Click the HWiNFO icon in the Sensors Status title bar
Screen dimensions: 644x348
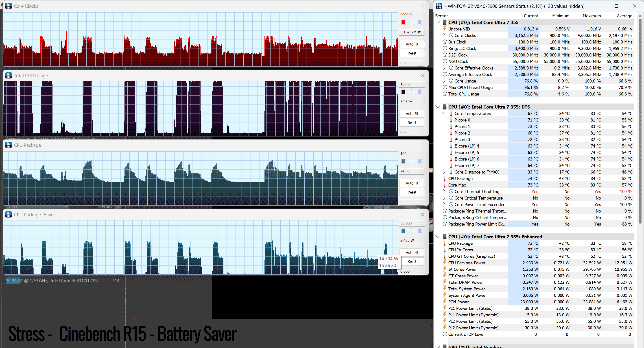pyautogui.click(x=439, y=6)
